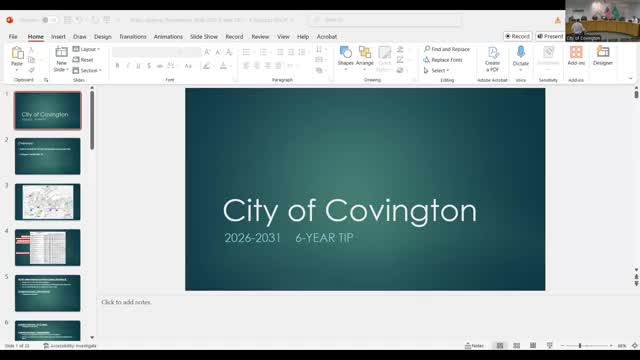The height and width of the screenshot is (360, 640).
Task: Click the Cut scissors icon
Action: [x=31, y=50]
